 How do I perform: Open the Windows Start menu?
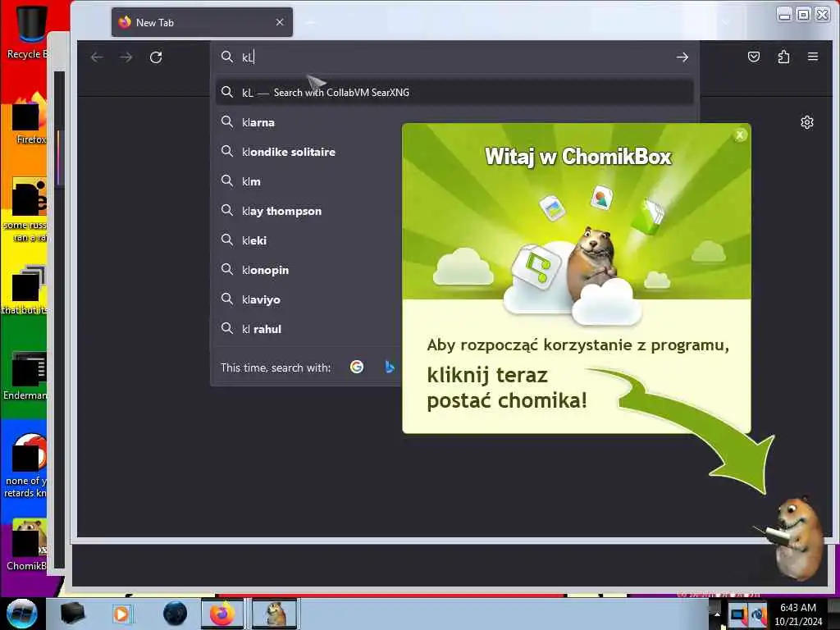pos(21,614)
